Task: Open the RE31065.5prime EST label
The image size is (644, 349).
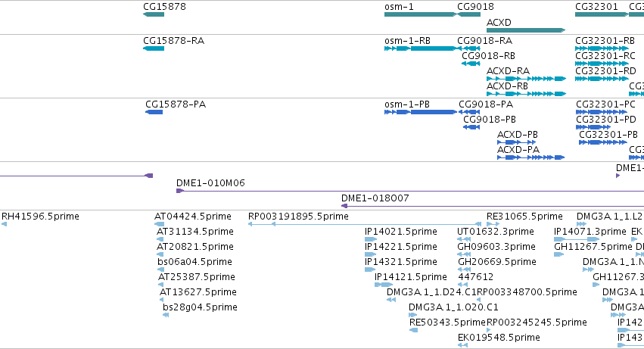Action: pos(524,217)
